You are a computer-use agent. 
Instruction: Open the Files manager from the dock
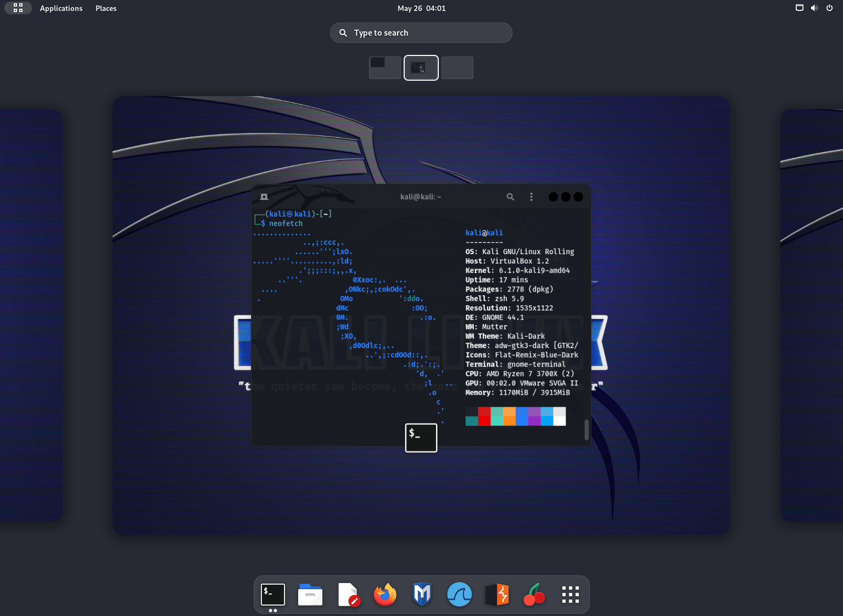tap(310, 594)
